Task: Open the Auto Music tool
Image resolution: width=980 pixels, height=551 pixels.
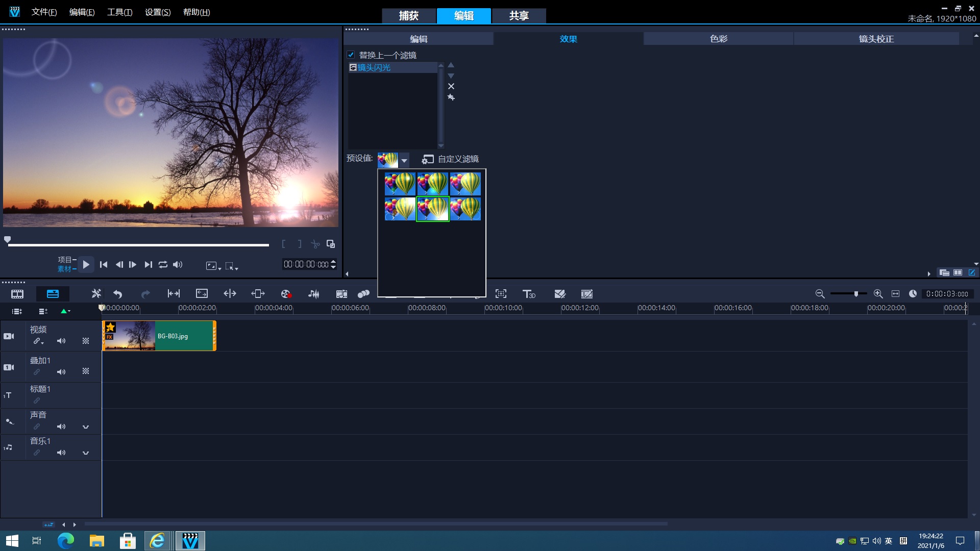Action: click(x=341, y=294)
